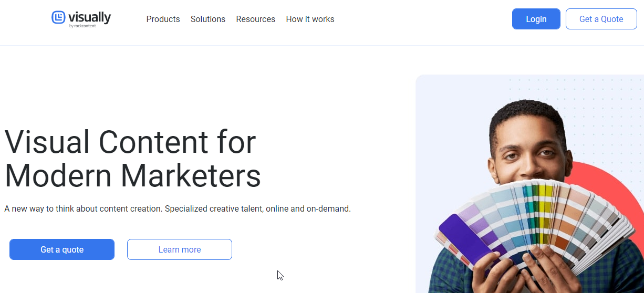Open the Products menu
Image resolution: width=644 pixels, height=293 pixels.
point(163,19)
